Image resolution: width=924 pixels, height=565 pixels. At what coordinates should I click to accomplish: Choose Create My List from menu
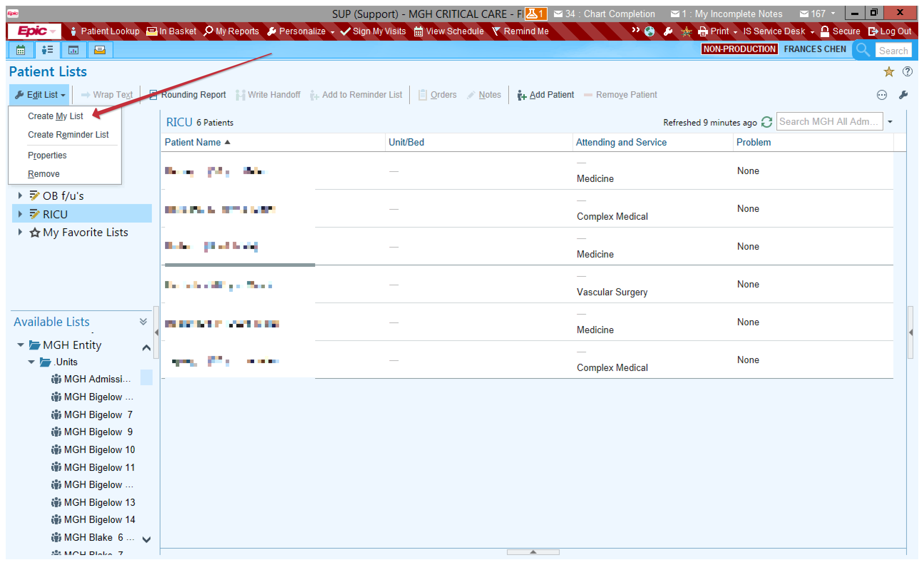tap(56, 116)
